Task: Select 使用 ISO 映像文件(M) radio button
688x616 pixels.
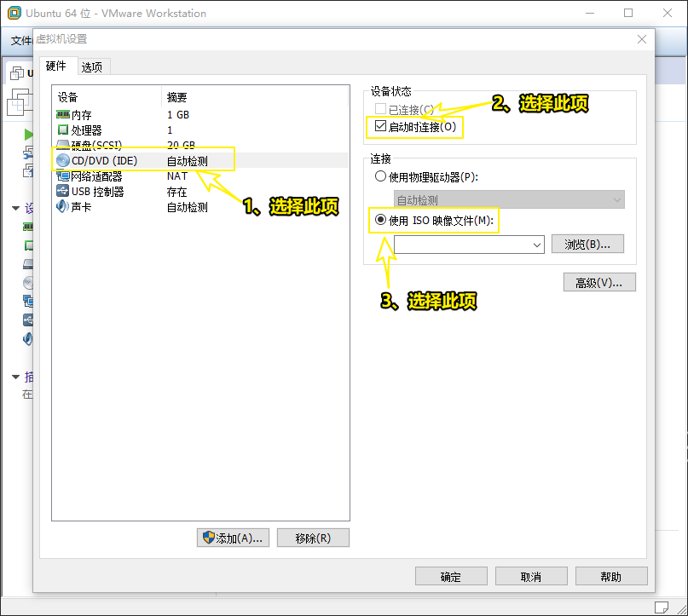Action: pos(380,221)
